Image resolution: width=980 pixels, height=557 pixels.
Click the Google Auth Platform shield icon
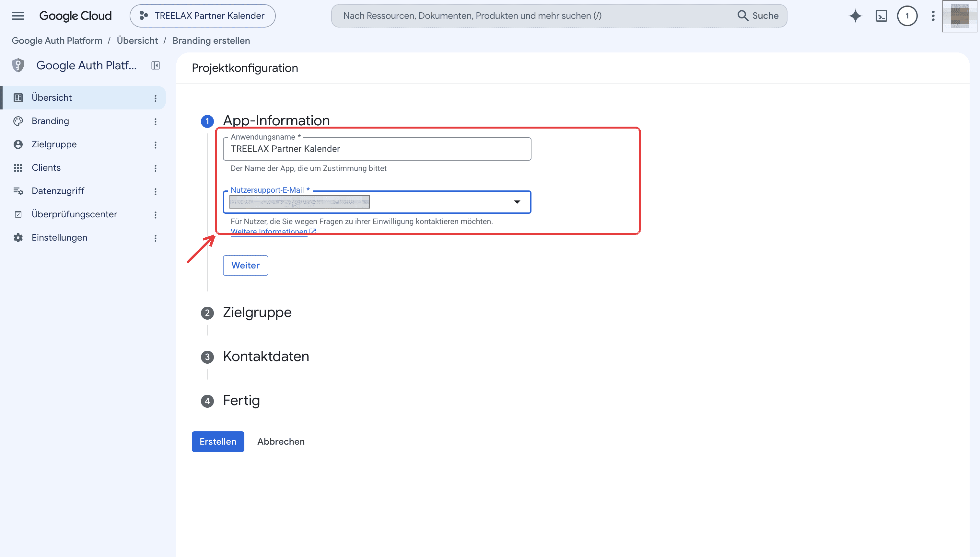[x=18, y=65]
